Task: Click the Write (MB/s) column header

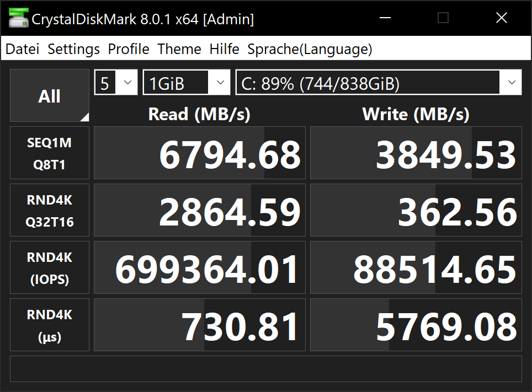Action: (x=416, y=114)
